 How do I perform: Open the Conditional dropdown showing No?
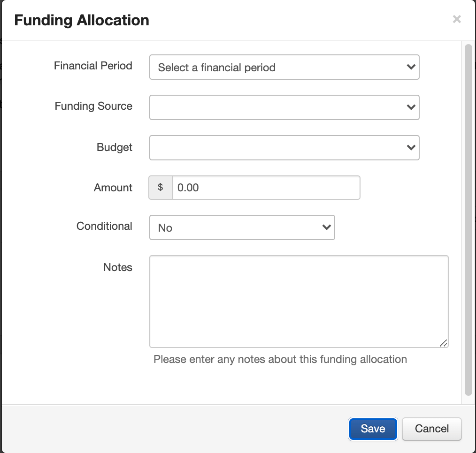(x=242, y=228)
